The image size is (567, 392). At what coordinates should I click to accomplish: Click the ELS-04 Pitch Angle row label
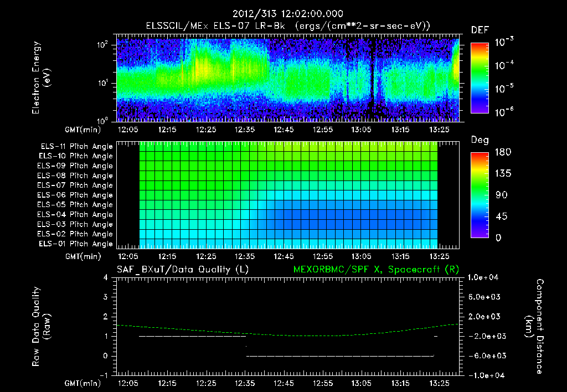coord(75,214)
